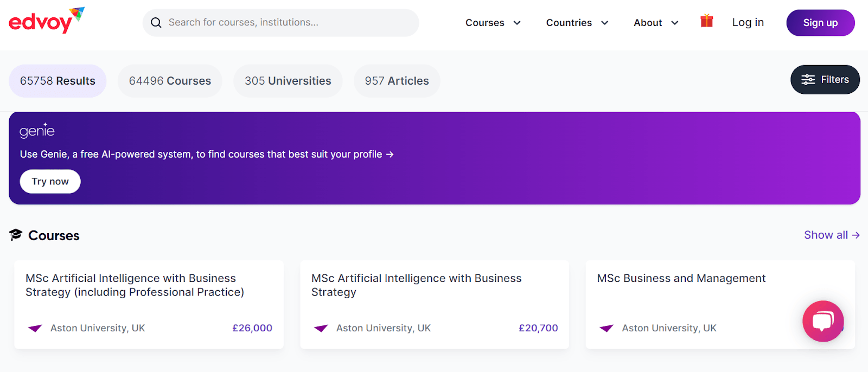
Task: Click Aston University logo on £20,700 card
Action: click(x=321, y=328)
